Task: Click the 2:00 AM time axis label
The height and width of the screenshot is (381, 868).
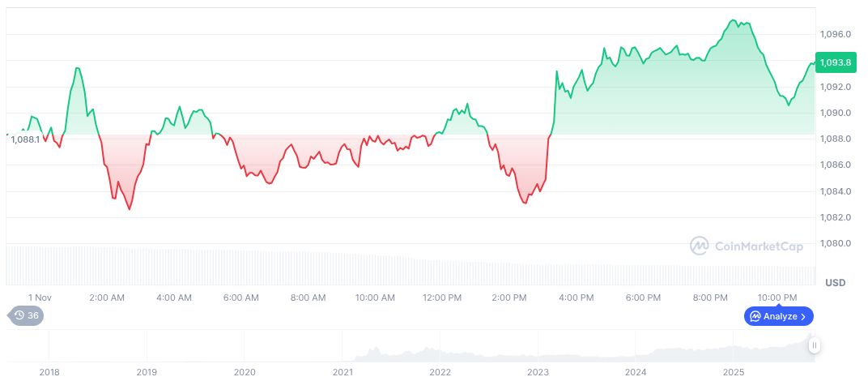Action: [x=107, y=298]
